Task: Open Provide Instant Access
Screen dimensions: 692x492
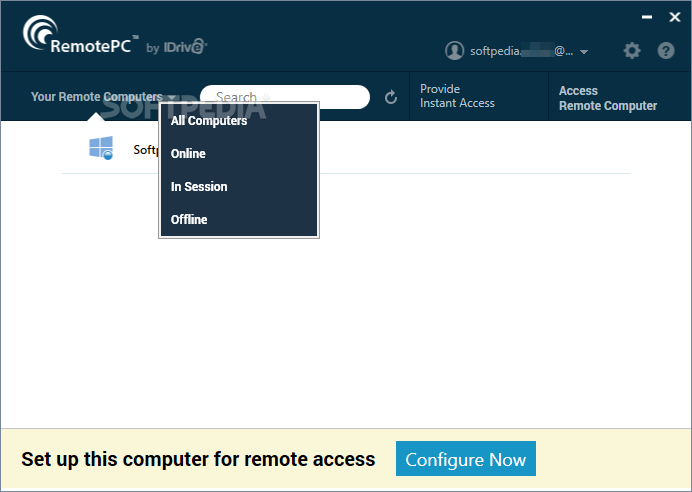Action: [457, 96]
